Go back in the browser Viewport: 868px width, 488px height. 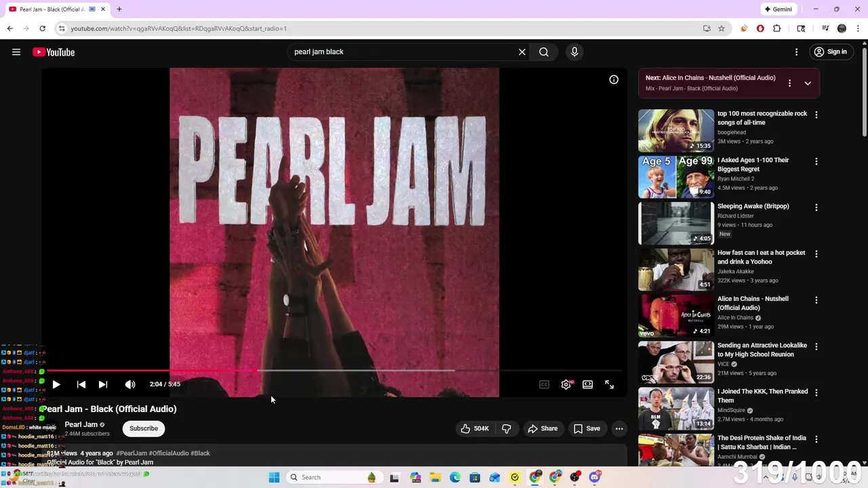point(9,28)
